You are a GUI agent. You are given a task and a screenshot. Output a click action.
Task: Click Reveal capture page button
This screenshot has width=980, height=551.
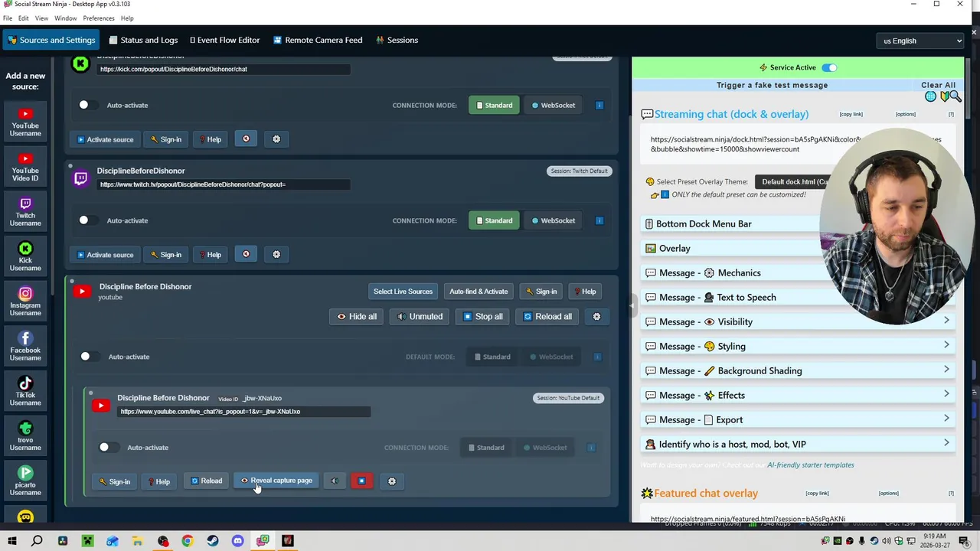click(277, 481)
